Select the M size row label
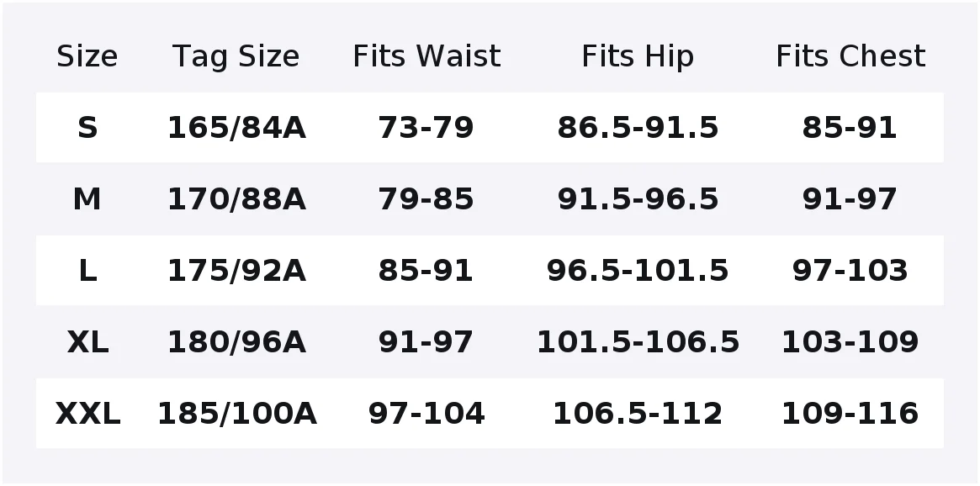980x486 pixels. 87,198
